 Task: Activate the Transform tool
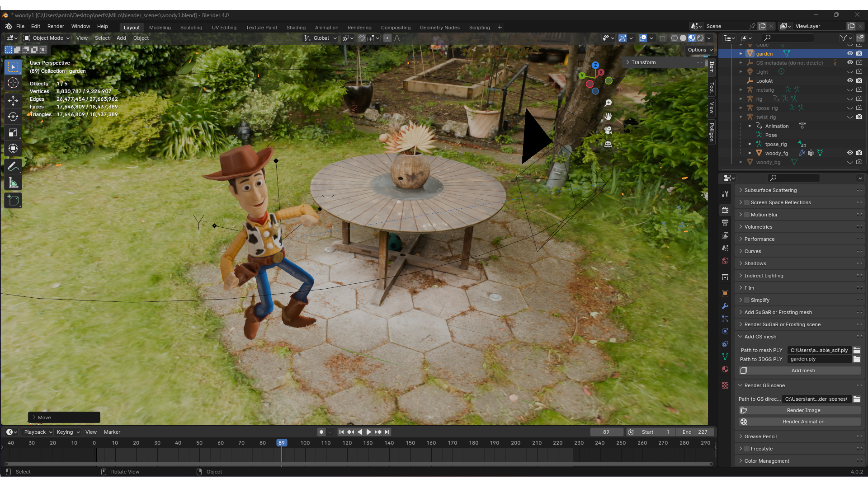pyautogui.click(x=13, y=149)
